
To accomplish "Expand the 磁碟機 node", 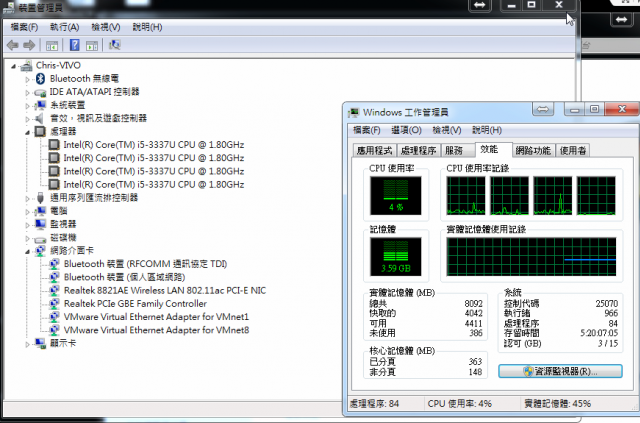I will pyautogui.click(x=27, y=238).
